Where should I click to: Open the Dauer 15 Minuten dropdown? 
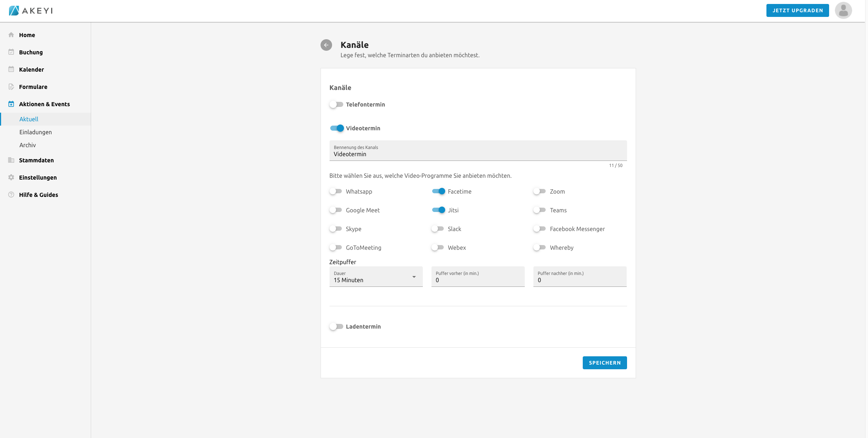click(x=376, y=277)
